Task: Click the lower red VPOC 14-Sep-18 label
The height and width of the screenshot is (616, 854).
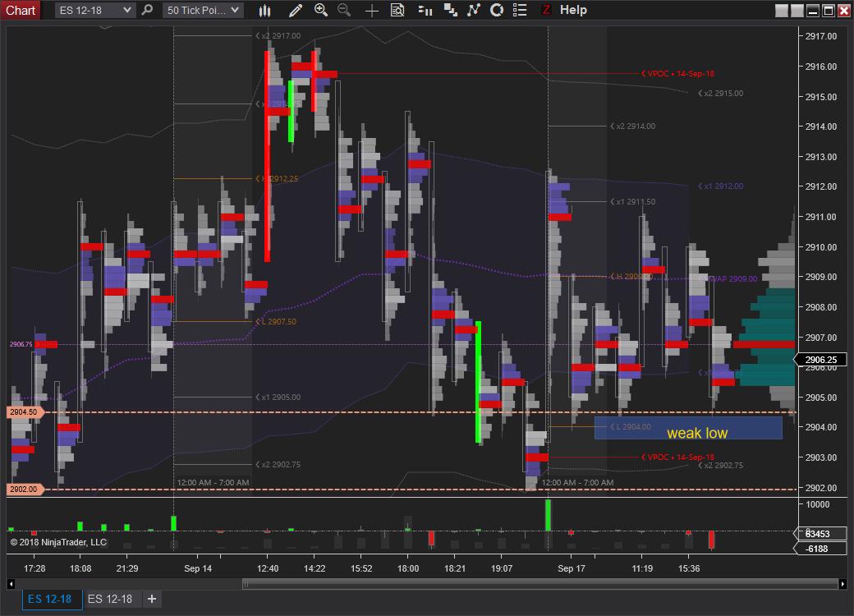Action: (677, 457)
